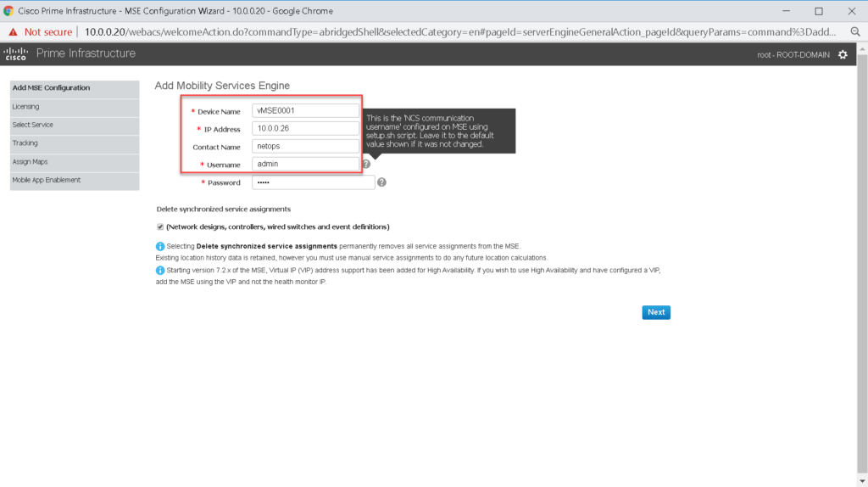Click the Cisco logo in the header
This screenshot has width=868, height=487.
16,54
